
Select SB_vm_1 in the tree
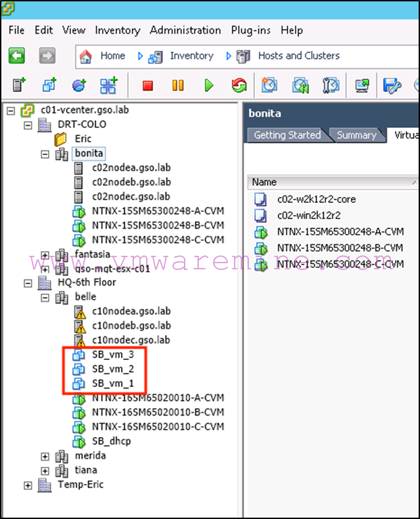pyautogui.click(x=113, y=384)
